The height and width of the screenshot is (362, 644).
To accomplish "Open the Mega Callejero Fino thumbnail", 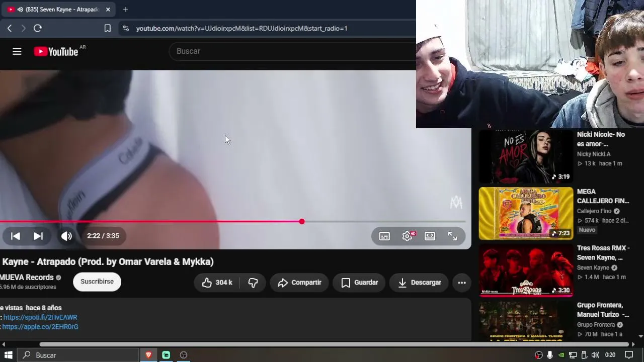I will tap(526, 214).
